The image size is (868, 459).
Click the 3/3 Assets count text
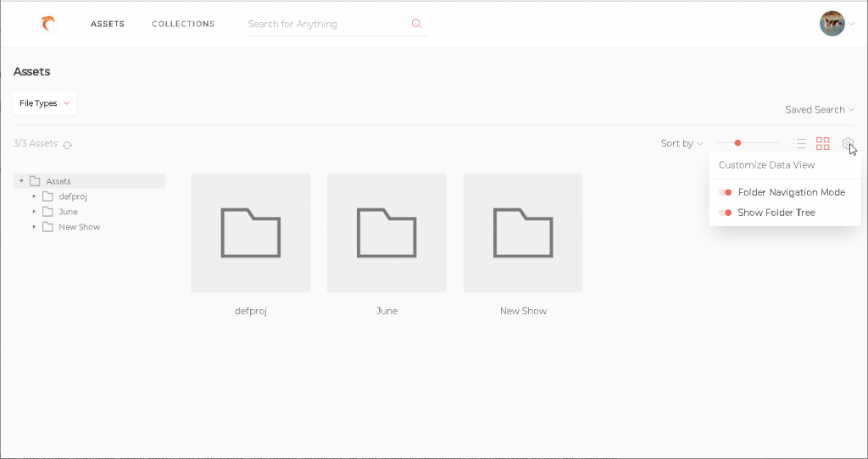(36, 143)
